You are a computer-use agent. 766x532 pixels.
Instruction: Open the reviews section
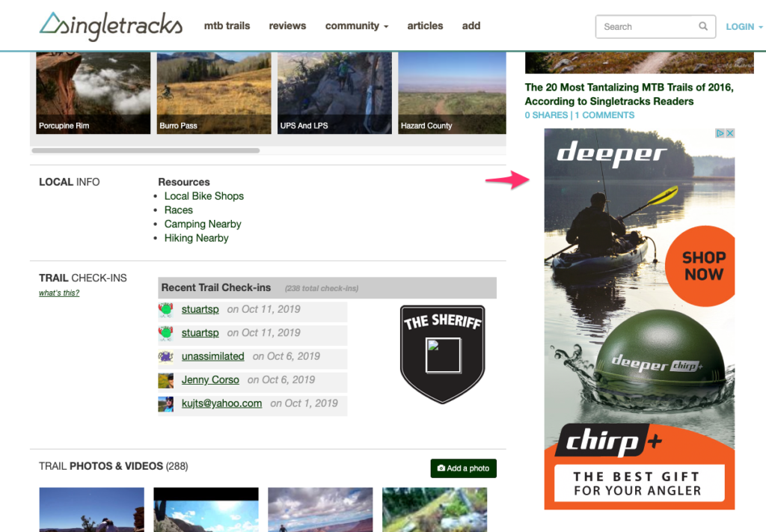[x=287, y=25]
